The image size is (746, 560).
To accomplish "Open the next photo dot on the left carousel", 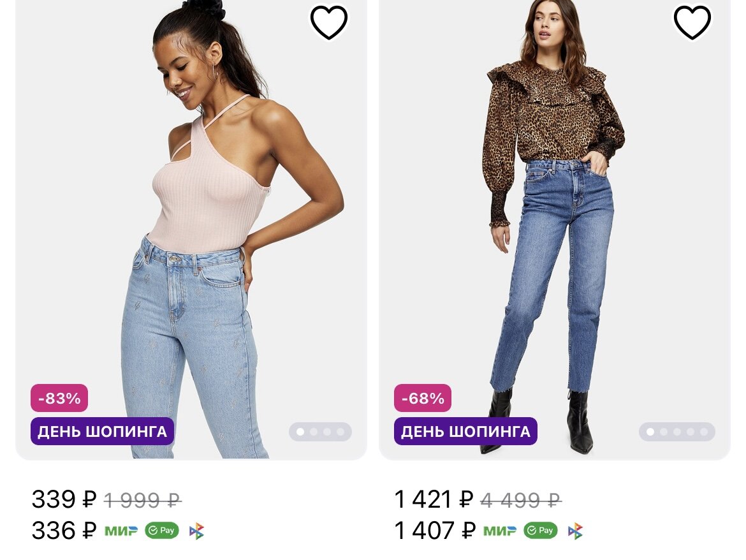I will (x=315, y=432).
